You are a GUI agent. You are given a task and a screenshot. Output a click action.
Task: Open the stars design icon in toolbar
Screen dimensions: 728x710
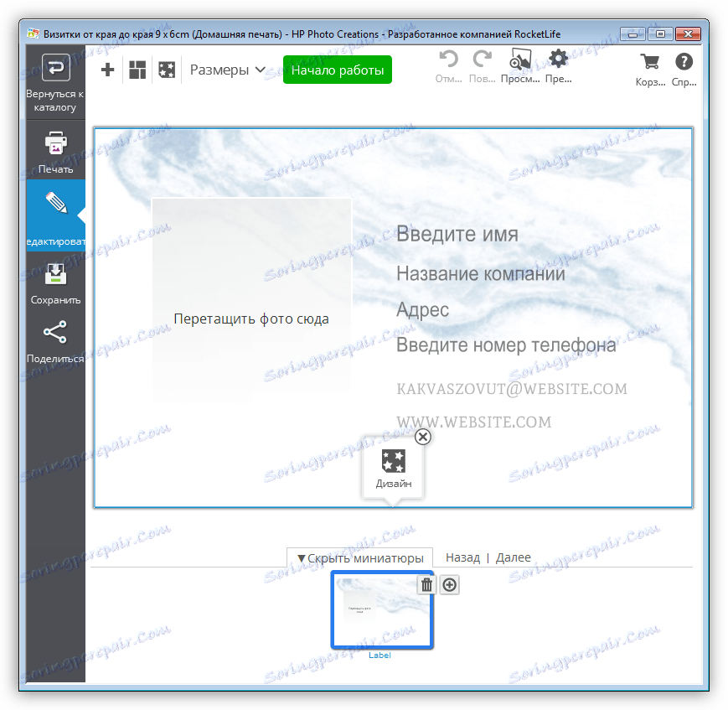click(167, 70)
